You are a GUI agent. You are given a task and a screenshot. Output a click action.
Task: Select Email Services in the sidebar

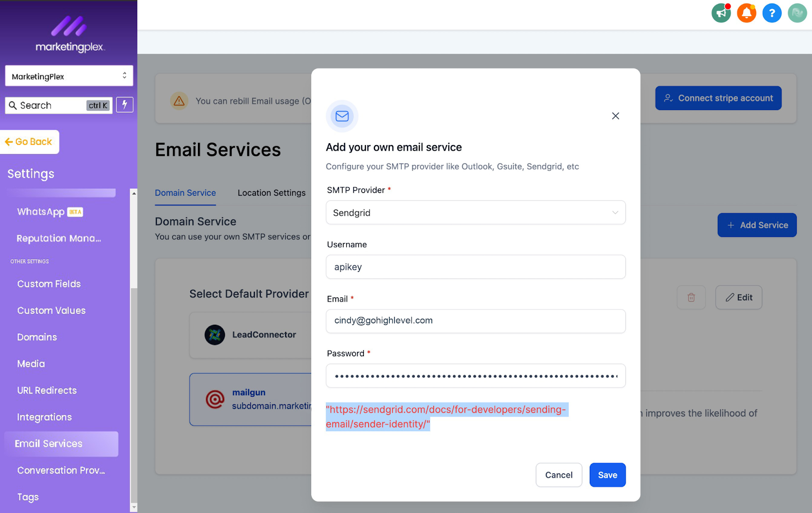pos(61,444)
